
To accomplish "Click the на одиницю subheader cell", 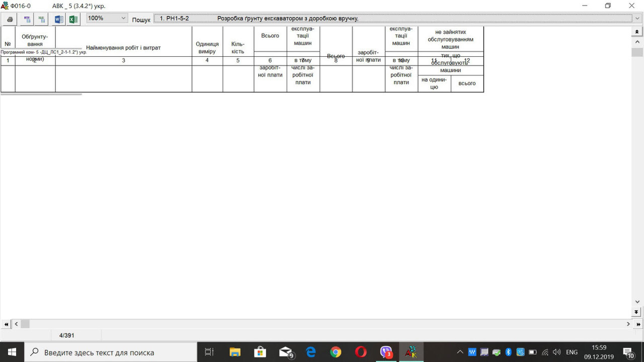I will pos(434,83).
